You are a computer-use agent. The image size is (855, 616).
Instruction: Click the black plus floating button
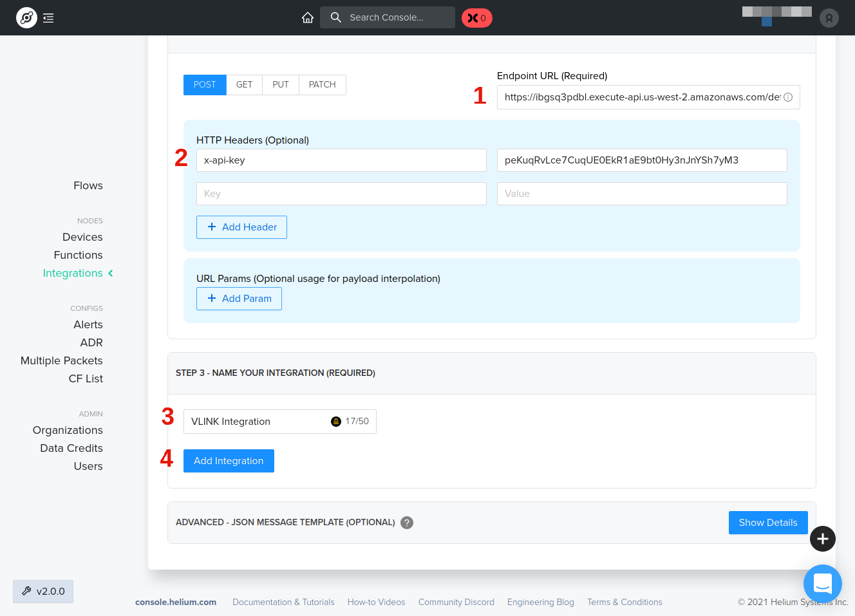(x=822, y=539)
